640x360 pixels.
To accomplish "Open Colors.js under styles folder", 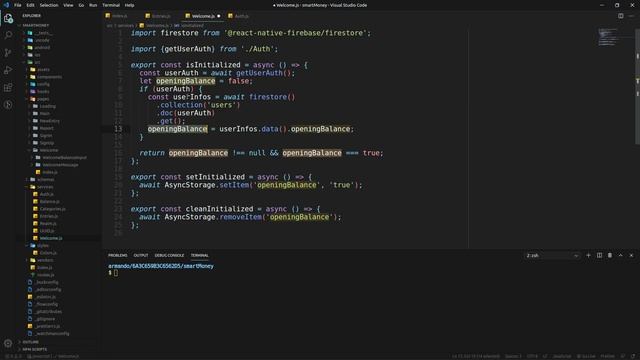I will click(48, 253).
